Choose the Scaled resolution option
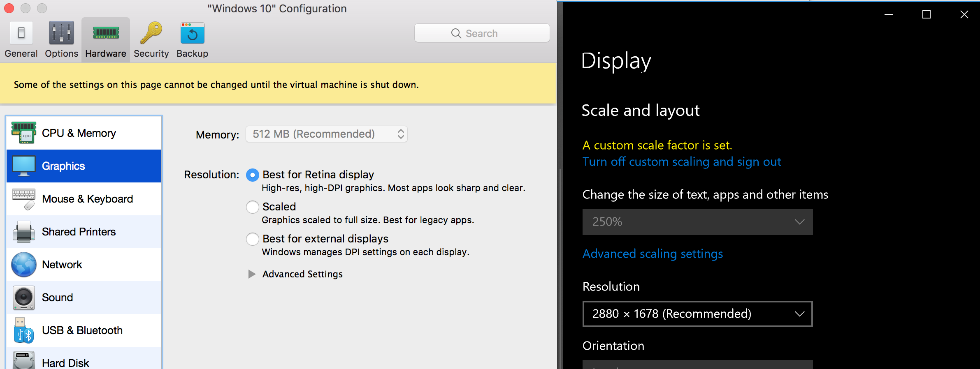980x369 pixels. tap(253, 207)
